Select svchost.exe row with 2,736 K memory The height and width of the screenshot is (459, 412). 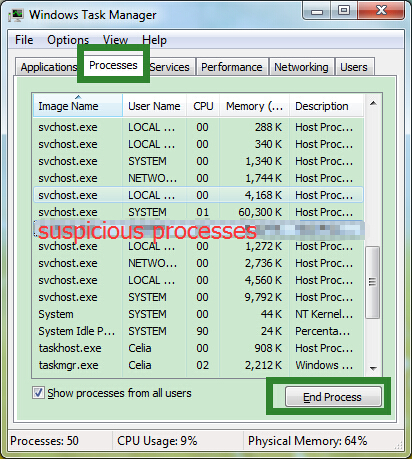coord(198,263)
